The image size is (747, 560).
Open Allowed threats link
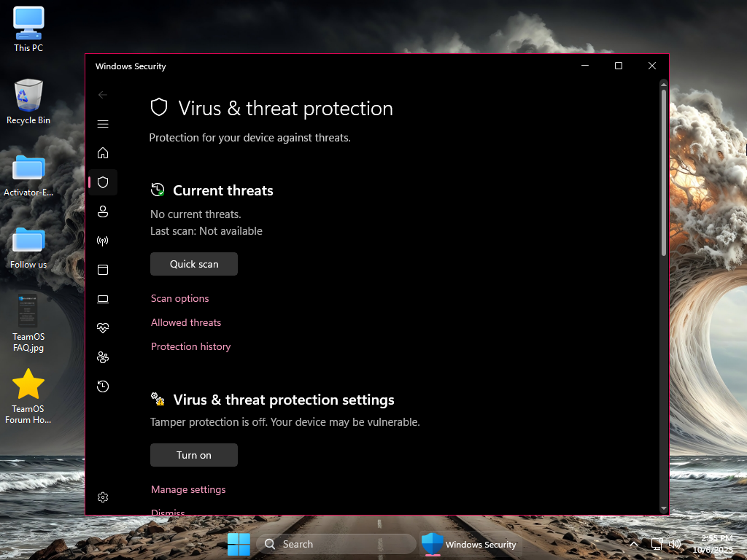coord(186,322)
